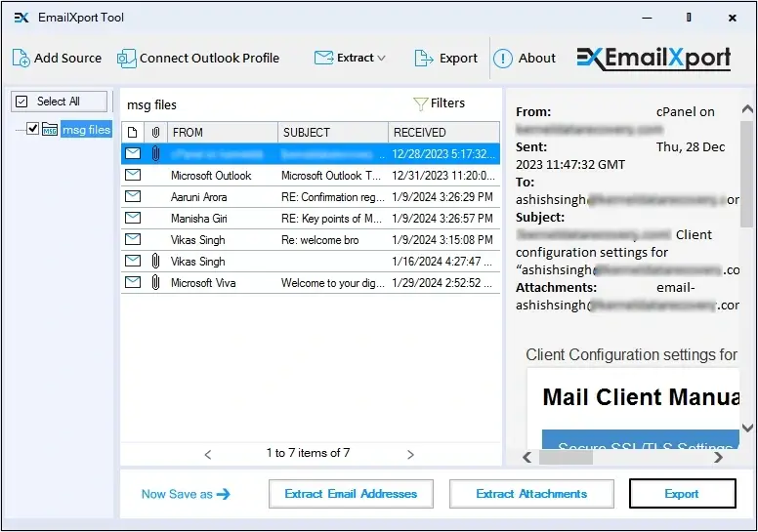The image size is (758, 532).
Task: Click Welcome to your dig... subject cell
Action: 332,283
